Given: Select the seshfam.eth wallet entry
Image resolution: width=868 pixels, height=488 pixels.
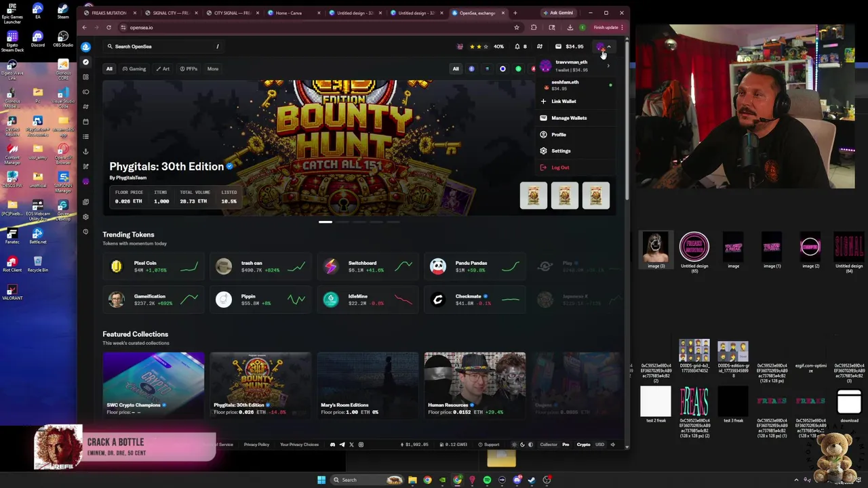Looking at the screenshot, I should click(x=576, y=85).
